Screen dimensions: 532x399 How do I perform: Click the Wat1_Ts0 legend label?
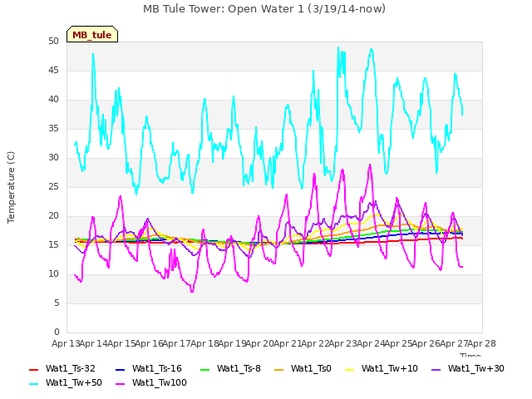pos(311,368)
